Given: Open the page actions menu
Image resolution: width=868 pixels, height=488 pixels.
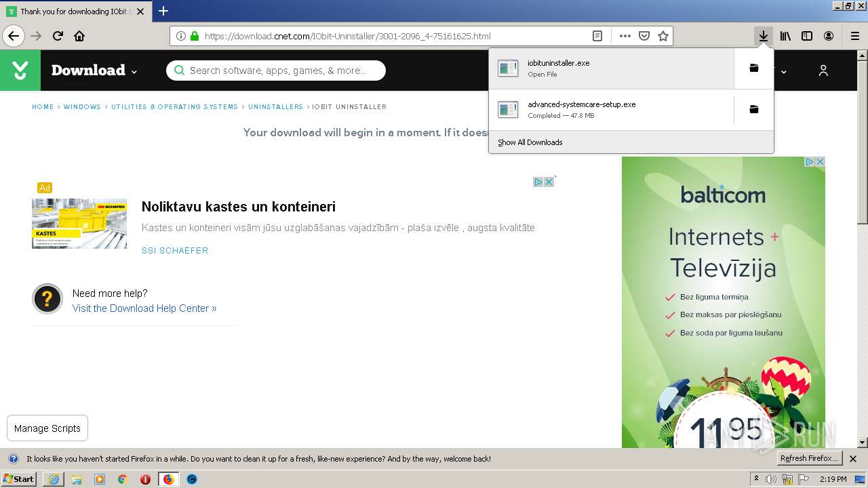Looking at the screenshot, I should pyautogui.click(x=625, y=36).
